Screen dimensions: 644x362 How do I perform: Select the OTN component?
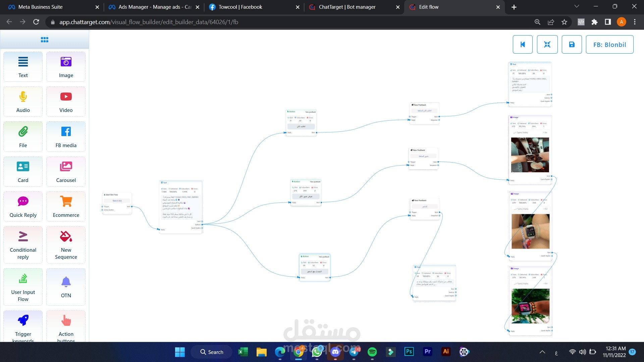click(x=66, y=287)
